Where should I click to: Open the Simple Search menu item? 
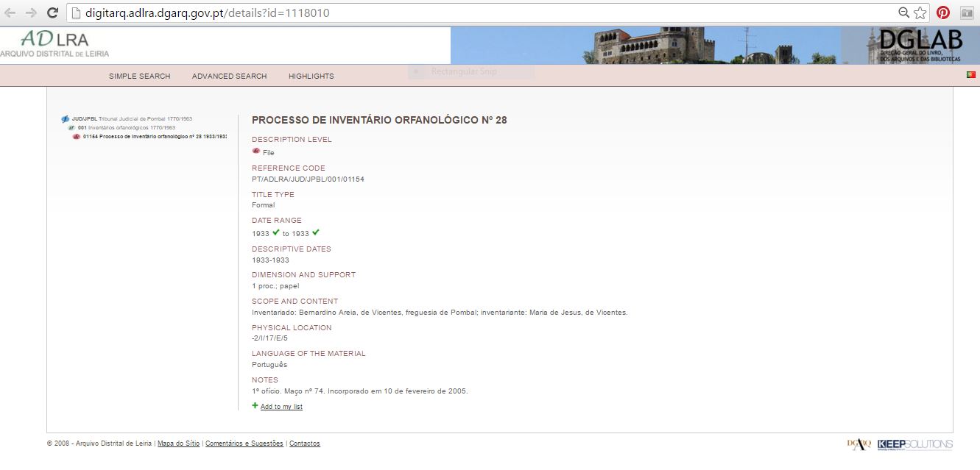tap(139, 76)
